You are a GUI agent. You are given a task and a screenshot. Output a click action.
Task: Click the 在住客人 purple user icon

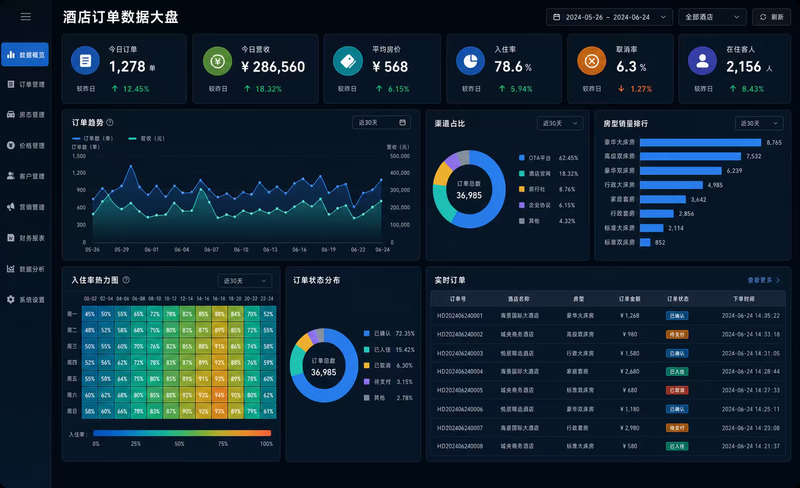click(702, 61)
